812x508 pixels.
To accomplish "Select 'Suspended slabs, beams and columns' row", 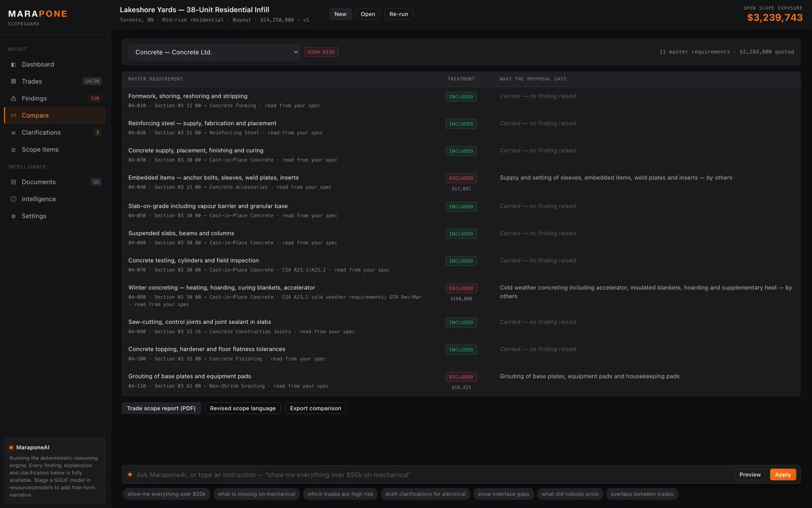I will tap(461, 237).
